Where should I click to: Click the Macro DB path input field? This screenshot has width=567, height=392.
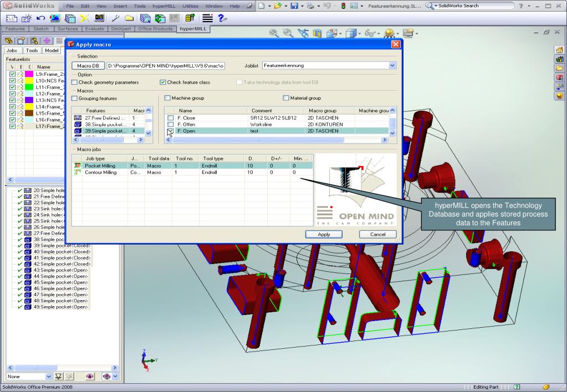click(x=166, y=66)
